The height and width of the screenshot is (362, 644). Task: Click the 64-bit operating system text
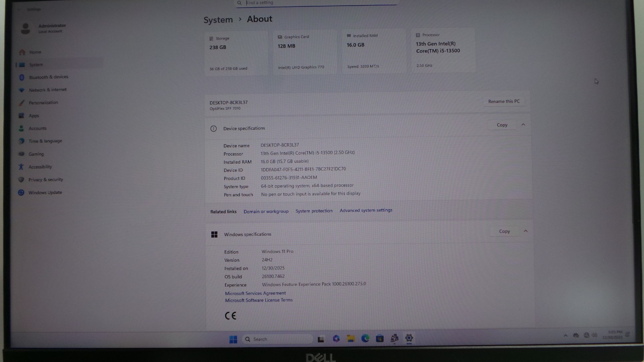(307, 186)
